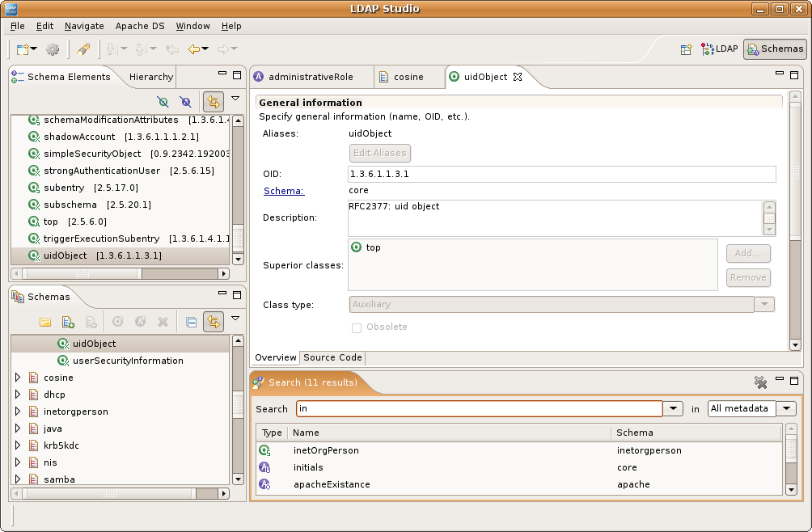Image resolution: width=812 pixels, height=532 pixels.
Task: Switch to the LDAP perspective
Action: pyautogui.click(x=719, y=49)
